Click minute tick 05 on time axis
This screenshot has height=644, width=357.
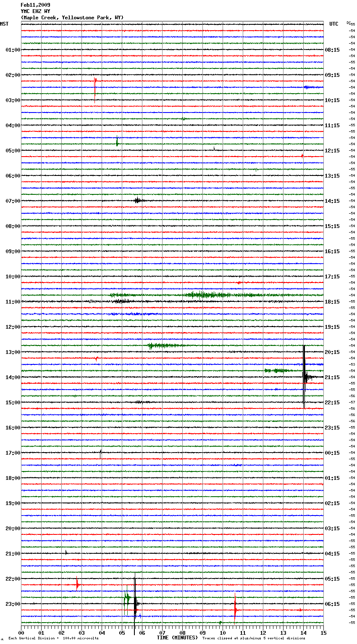[x=122, y=633]
